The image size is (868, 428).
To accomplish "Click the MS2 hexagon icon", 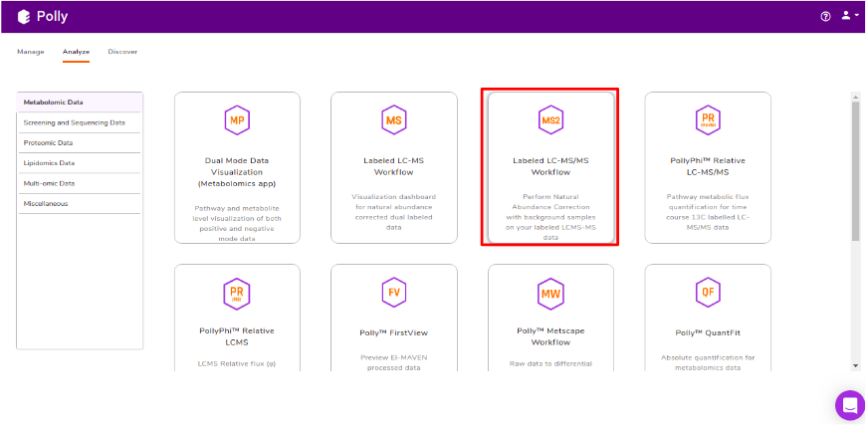I will click(x=550, y=120).
